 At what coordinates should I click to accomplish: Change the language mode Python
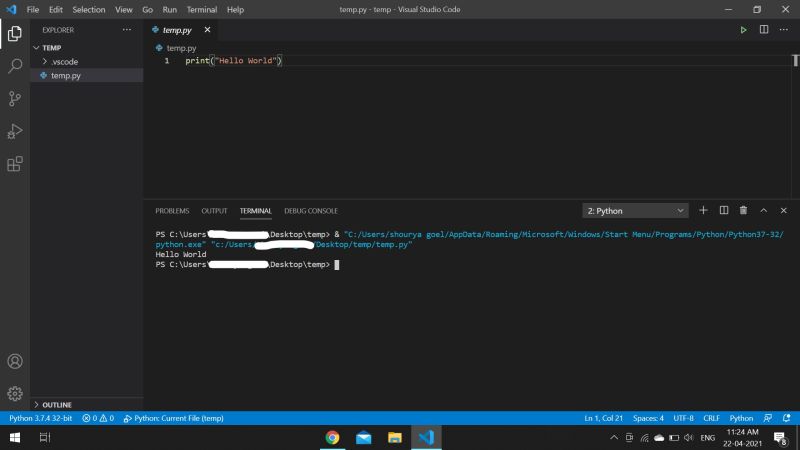point(741,418)
